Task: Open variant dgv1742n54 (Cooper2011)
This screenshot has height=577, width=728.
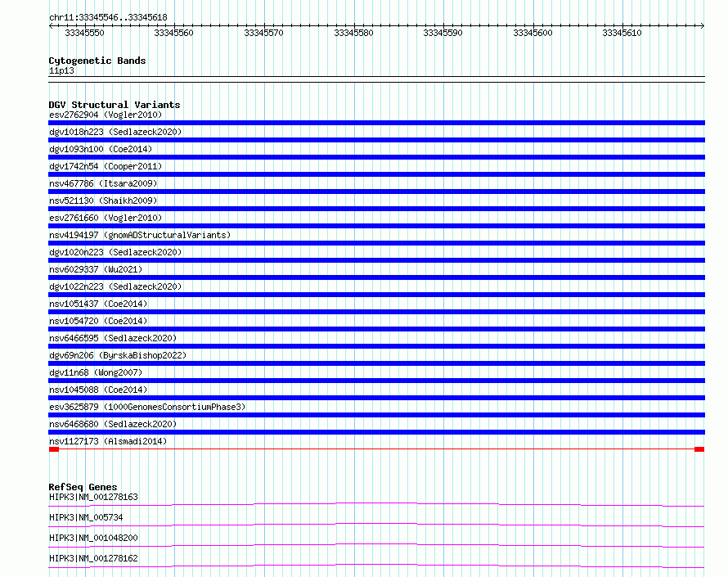Action: pos(106,166)
